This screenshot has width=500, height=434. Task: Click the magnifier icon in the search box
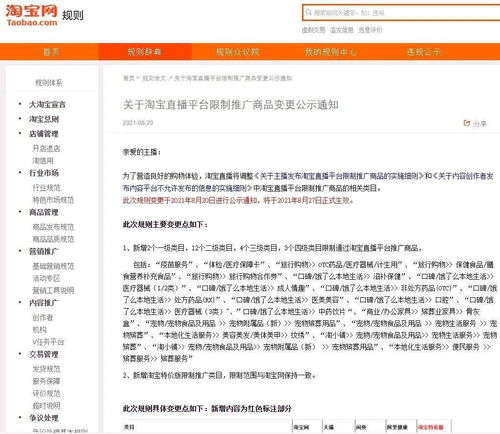pos(309,12)
